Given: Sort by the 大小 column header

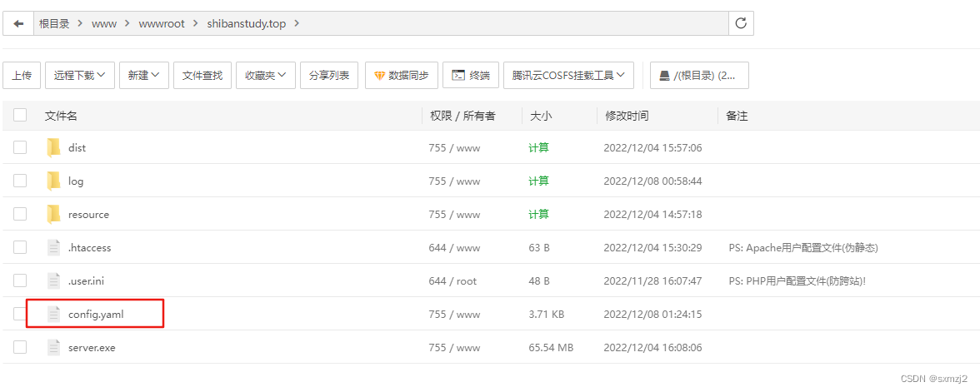Looking at the screenshot, I should point(541,116).
